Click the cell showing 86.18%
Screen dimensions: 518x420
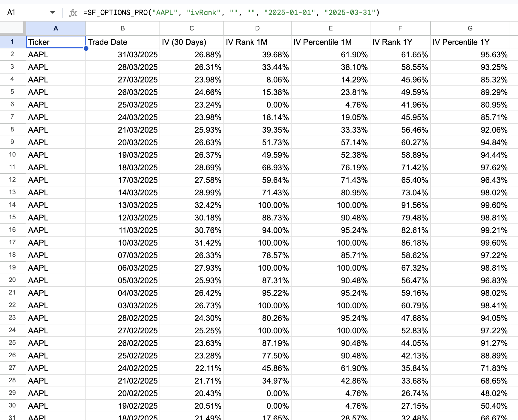tap(400, 243)
